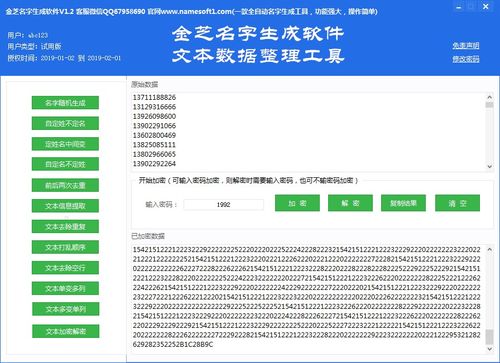Click the line 13602800469

[x=154, y=135]
